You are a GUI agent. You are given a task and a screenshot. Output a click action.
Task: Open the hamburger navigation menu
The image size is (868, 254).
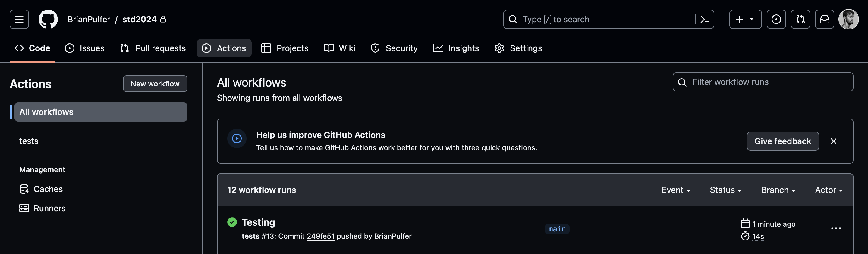[x=19, y=19]
